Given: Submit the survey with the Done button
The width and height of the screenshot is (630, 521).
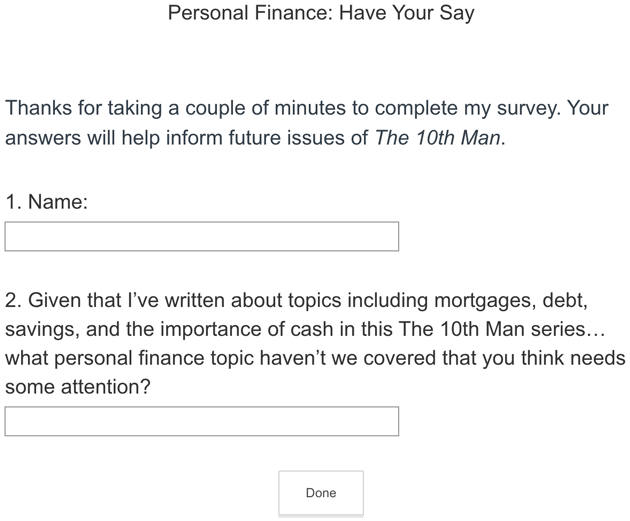Looking at the screenshot, I should coord(321,492).
